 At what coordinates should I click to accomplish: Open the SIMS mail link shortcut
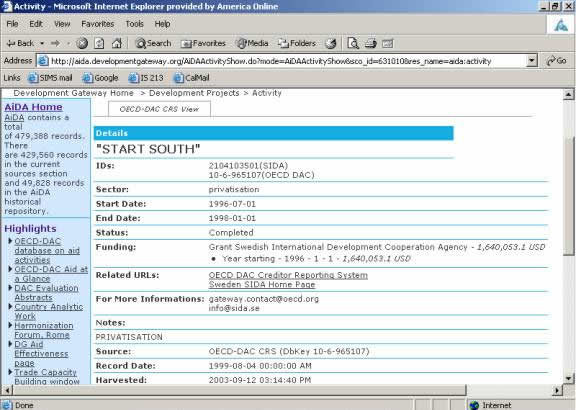(50, 78)
